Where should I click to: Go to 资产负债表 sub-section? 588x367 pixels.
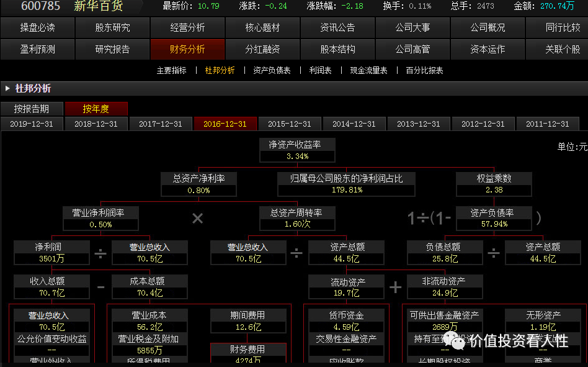click(272, 71)
